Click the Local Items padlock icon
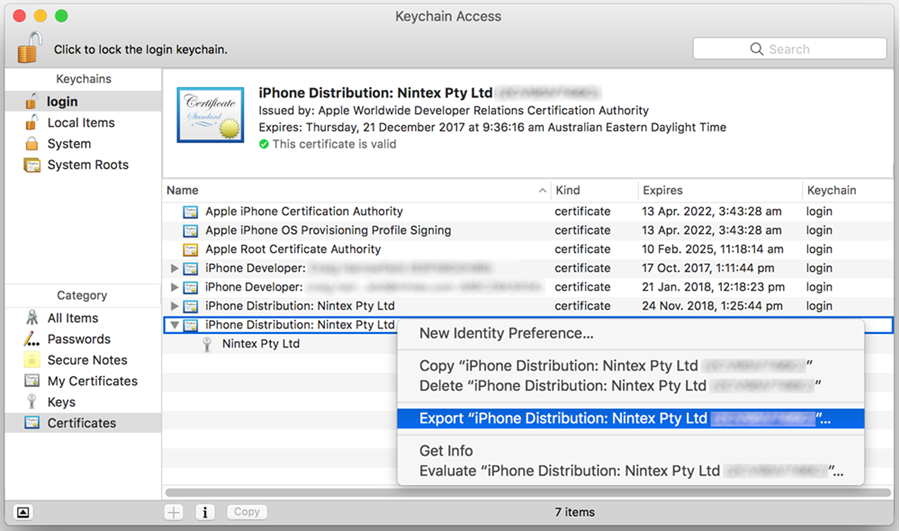Viewport: 900px width, 531px height. click(x=32, y=123)
